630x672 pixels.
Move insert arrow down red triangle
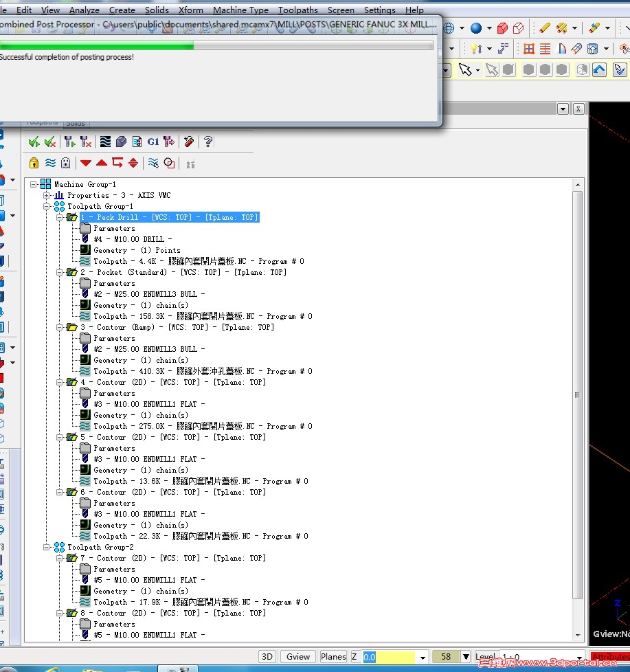pyautogui.click(x=86, y=164)
